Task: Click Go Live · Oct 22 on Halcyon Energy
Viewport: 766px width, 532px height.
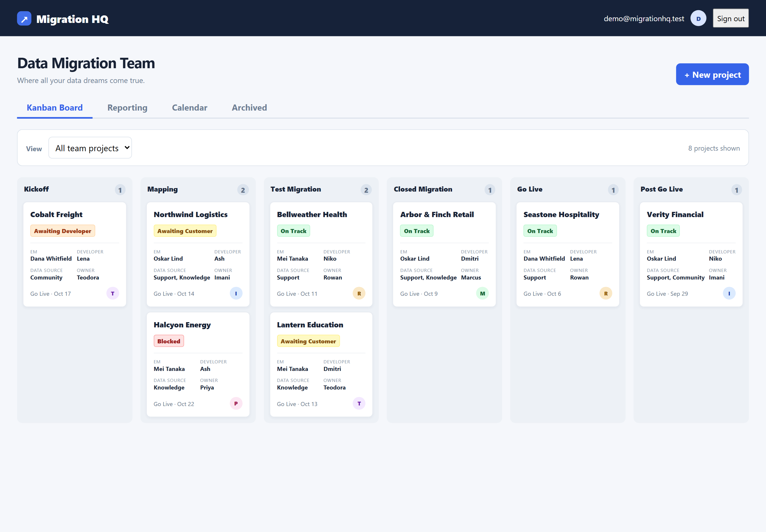Action: coord(174,404)
